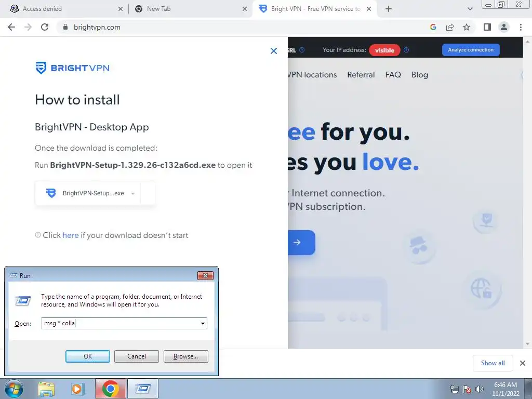
Task: Click the Run taskbar button
Action: (143, 389)
